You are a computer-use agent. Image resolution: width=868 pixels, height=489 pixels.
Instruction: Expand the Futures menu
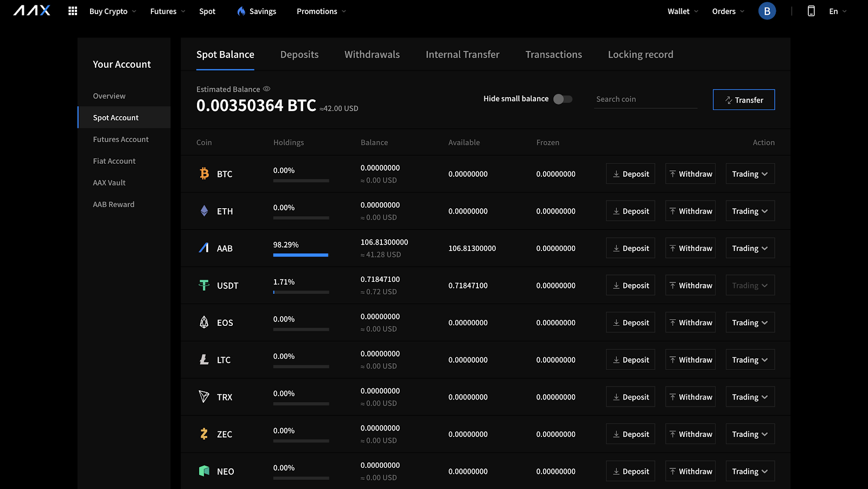coord(168,11)
